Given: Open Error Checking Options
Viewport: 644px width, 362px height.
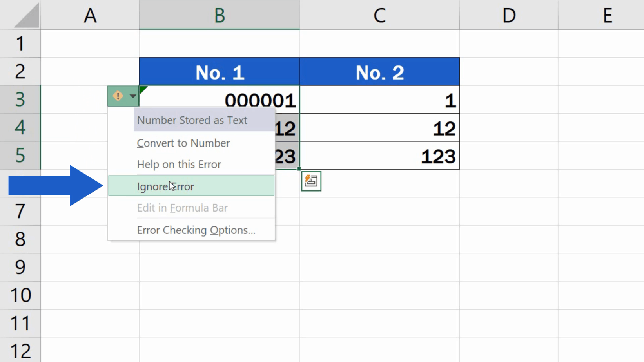Looking at the screenshot, I should pos(196,230).
